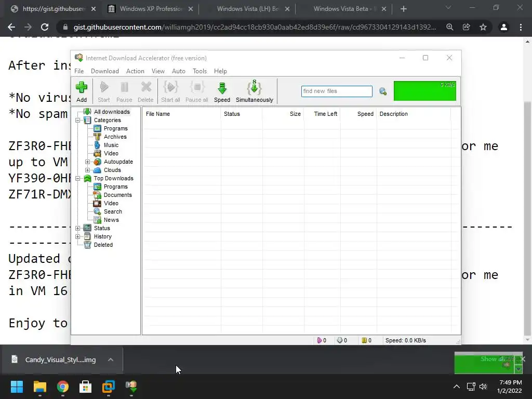The width and height of the screenshot is (532, 399).
Task: Click the Start toolbar icon
Action: click(104, 91)
